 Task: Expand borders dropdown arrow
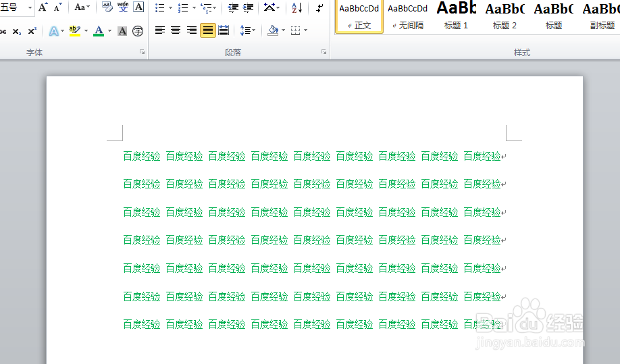pos(306,30)
